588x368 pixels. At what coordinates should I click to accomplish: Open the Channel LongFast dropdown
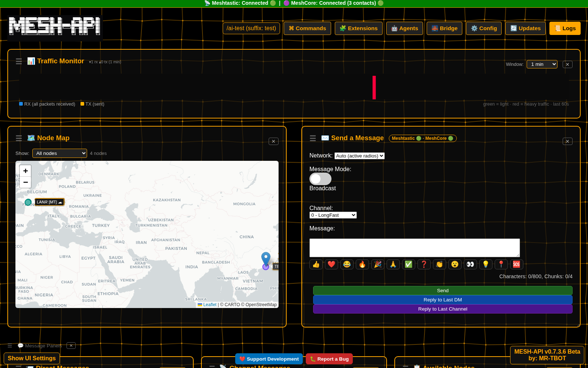pos(333,215)
